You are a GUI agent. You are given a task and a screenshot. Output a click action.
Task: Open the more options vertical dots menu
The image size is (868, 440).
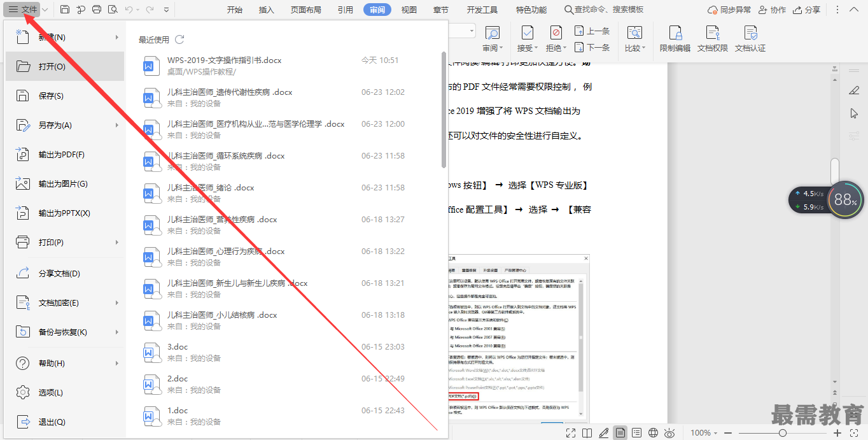(837, 10)
